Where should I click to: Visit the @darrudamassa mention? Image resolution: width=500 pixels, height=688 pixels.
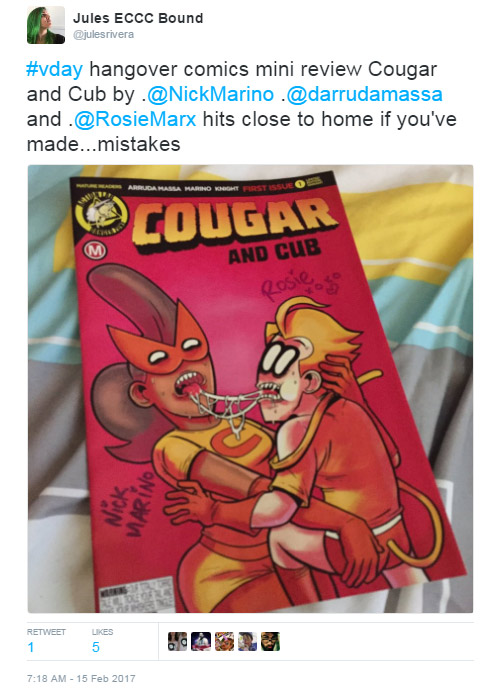[x=364, y=94]
